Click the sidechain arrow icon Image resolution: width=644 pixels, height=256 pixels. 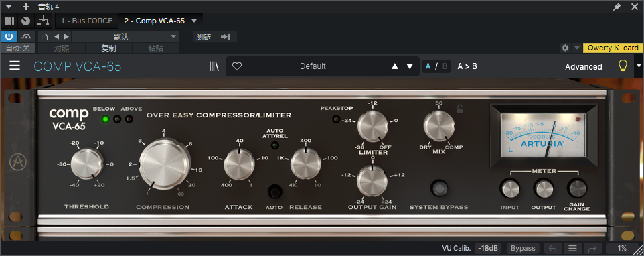[225, 37]
